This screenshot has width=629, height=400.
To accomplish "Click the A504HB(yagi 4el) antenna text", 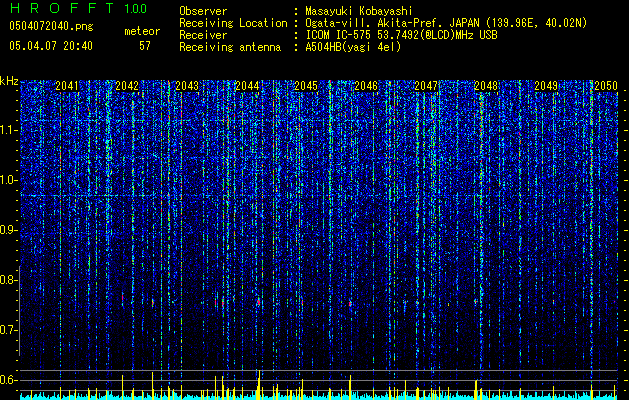I will (353, 47).
